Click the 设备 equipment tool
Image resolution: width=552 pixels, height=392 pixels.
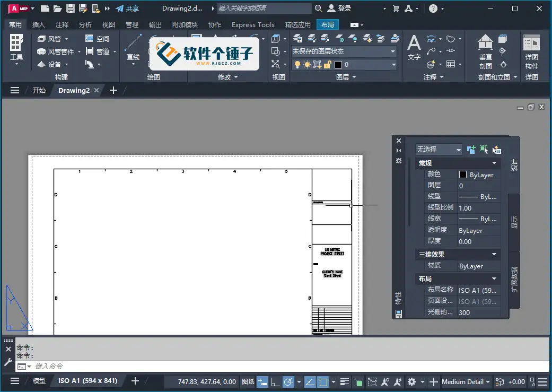[x=53, y=64]
